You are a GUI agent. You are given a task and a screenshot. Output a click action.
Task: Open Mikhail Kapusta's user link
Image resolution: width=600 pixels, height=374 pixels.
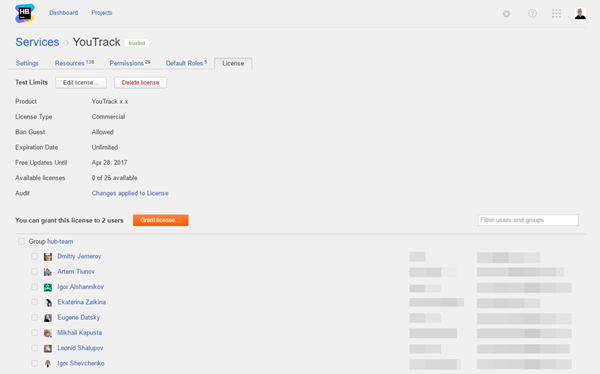click(80, 333)
